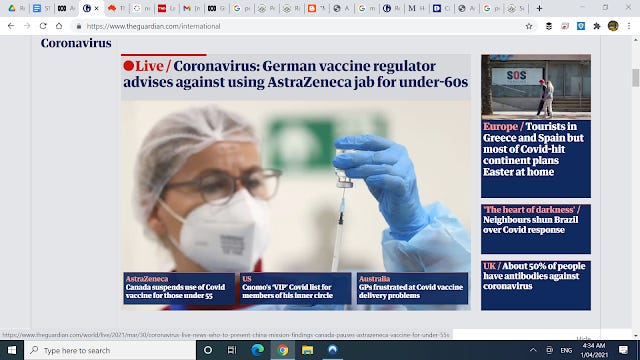640x360 pixels.
Task: Open the Windows Start menu
Action: 12,350
